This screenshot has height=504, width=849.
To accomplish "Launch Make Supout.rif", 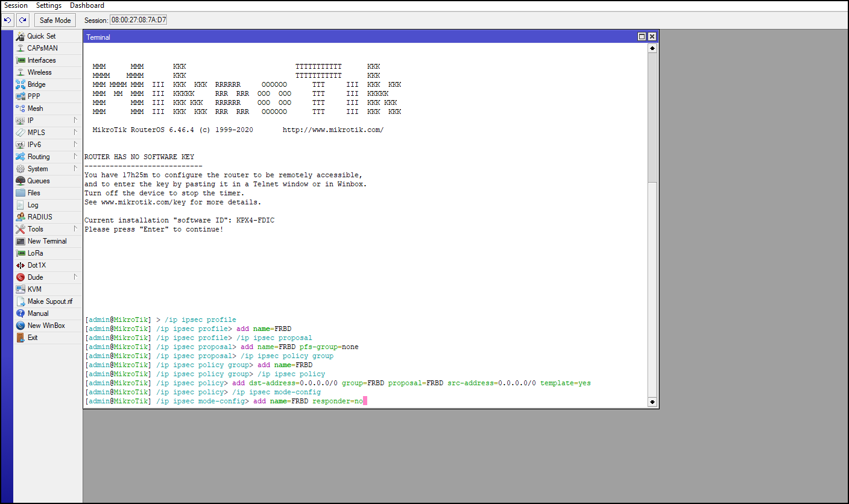I will (47, 301).
